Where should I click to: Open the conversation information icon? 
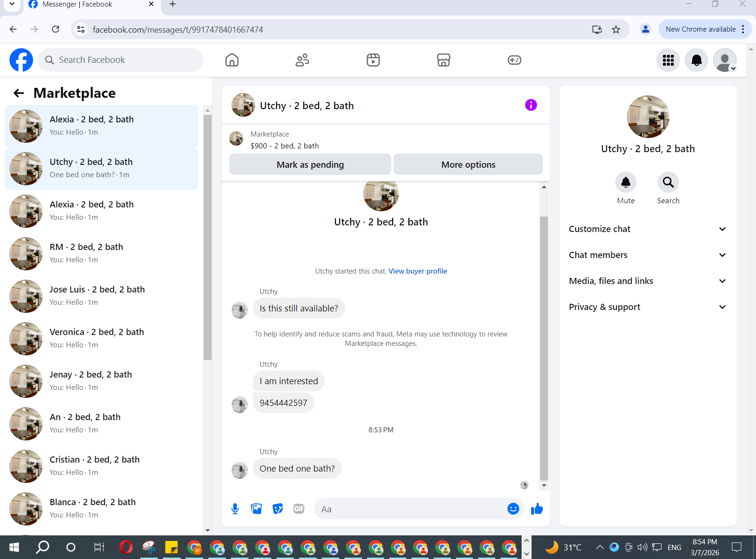(531, 105)
